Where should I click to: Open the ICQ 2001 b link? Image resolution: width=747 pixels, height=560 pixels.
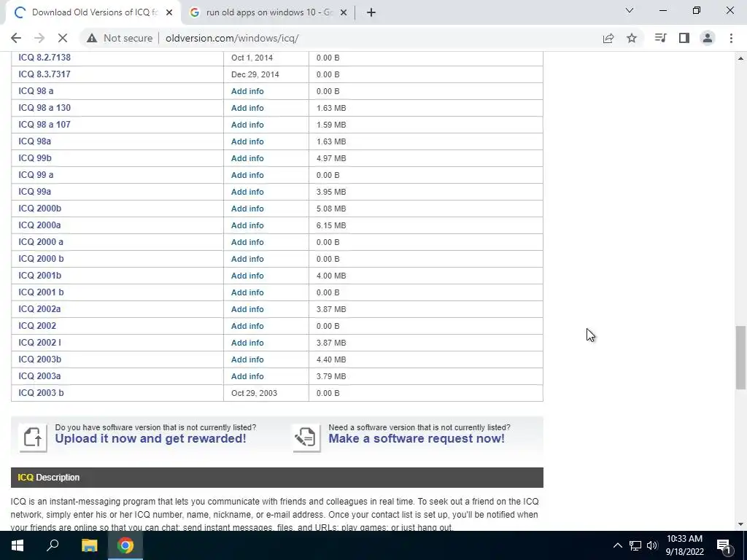pyautogui.click(x=41, y=292)
